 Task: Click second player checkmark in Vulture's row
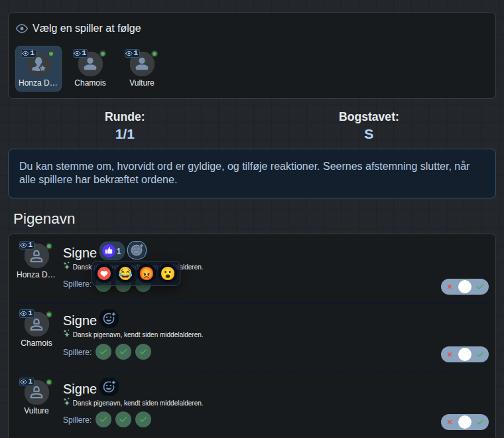(x=123, y=419)
